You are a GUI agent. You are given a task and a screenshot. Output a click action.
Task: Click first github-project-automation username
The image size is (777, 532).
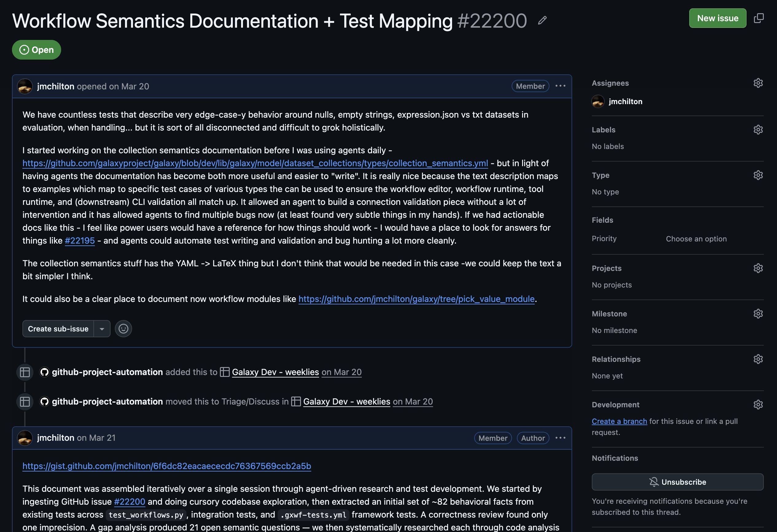[107, 372]
